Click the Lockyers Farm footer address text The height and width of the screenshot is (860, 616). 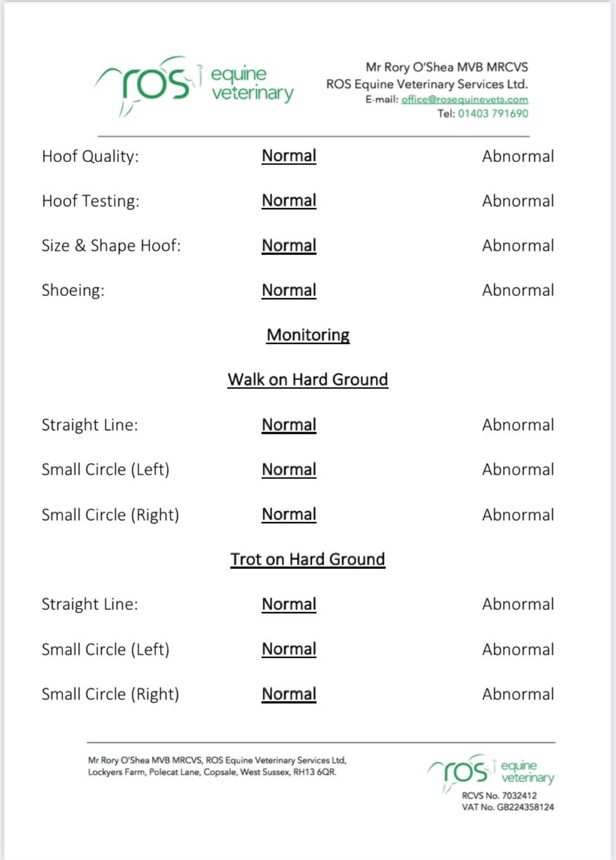point(212,772)
